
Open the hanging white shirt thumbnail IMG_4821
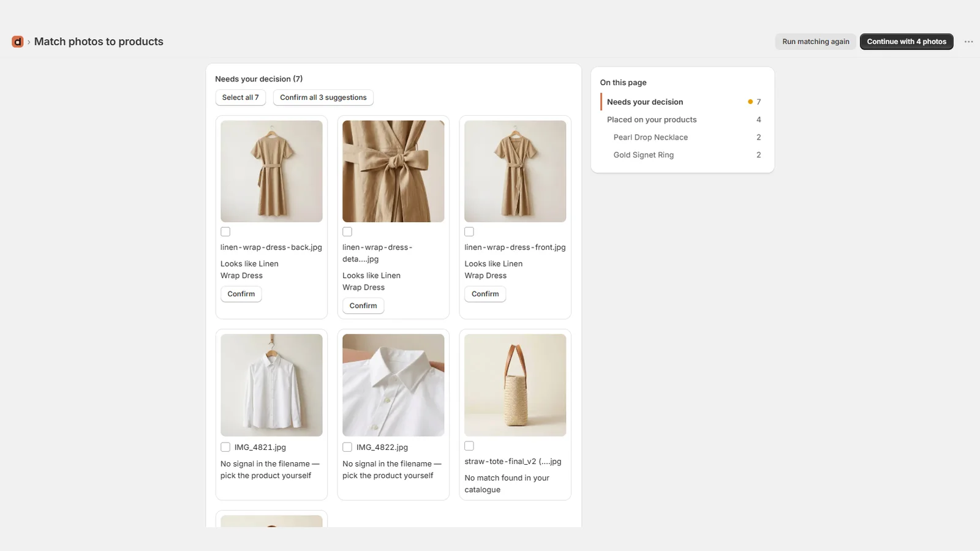pyautogui.click(x=271, y=385)
